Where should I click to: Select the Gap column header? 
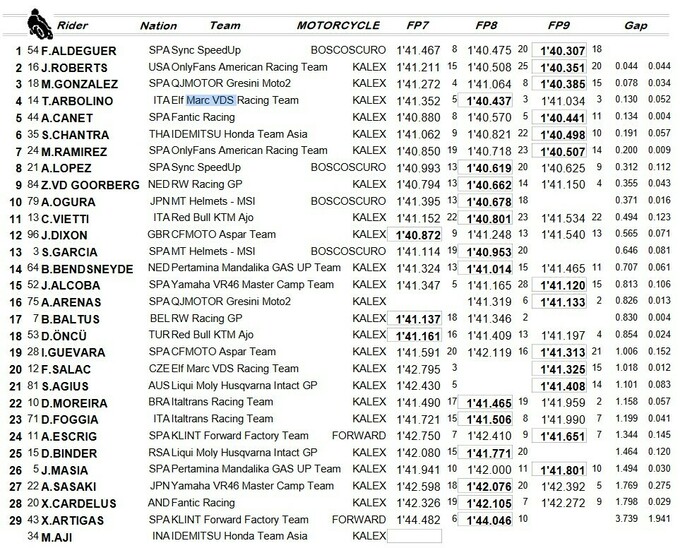pyautogui.click(x=634, y=24)
